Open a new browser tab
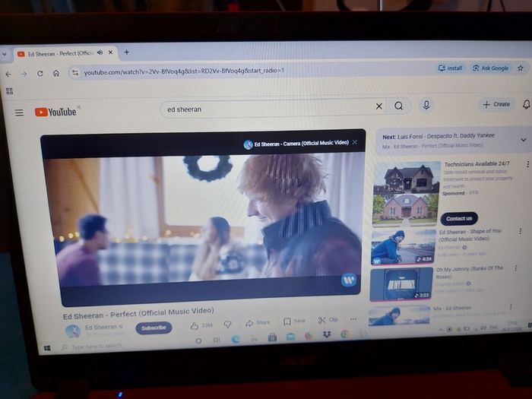Image resolution: width=532 pixels, height=399 pixels. (127, 52)
